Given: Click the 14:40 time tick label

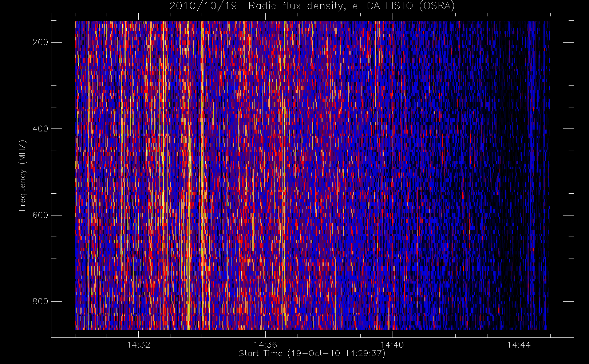Looking at the screenshot, I should (x=392, y=345).
